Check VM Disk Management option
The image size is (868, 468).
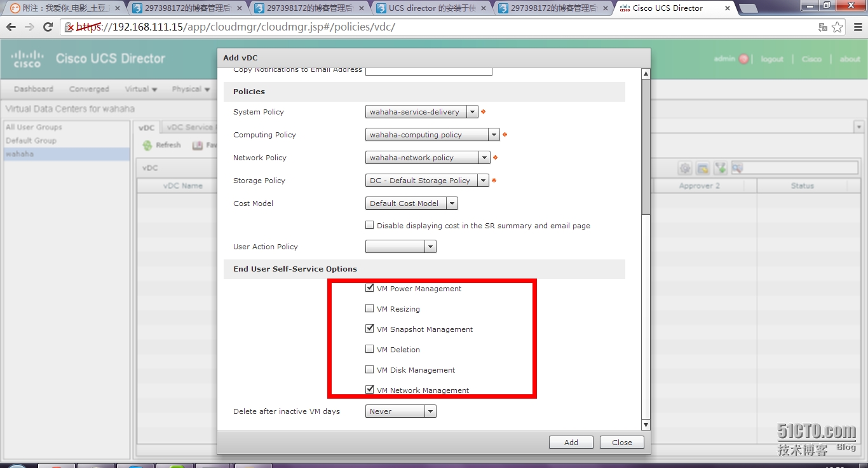click(370, 369)
